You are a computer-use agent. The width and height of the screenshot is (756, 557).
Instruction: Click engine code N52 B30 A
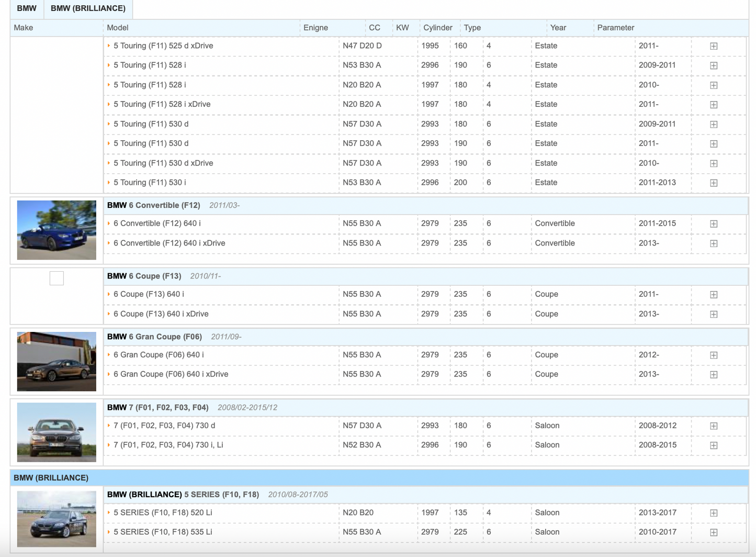(362, 444)
